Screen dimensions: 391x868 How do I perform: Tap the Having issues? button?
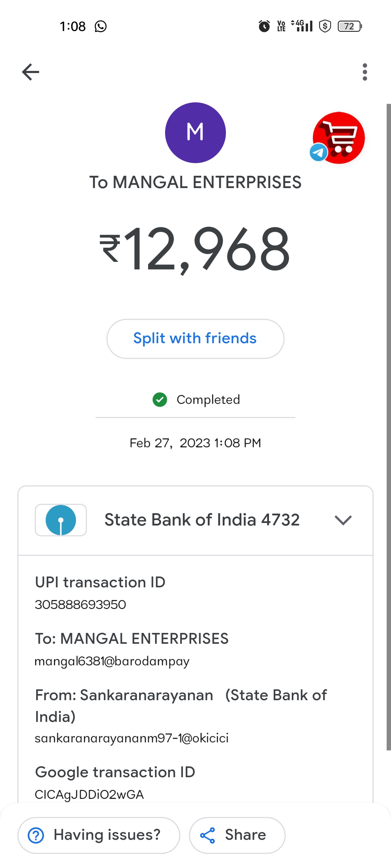tap(99, 835)
